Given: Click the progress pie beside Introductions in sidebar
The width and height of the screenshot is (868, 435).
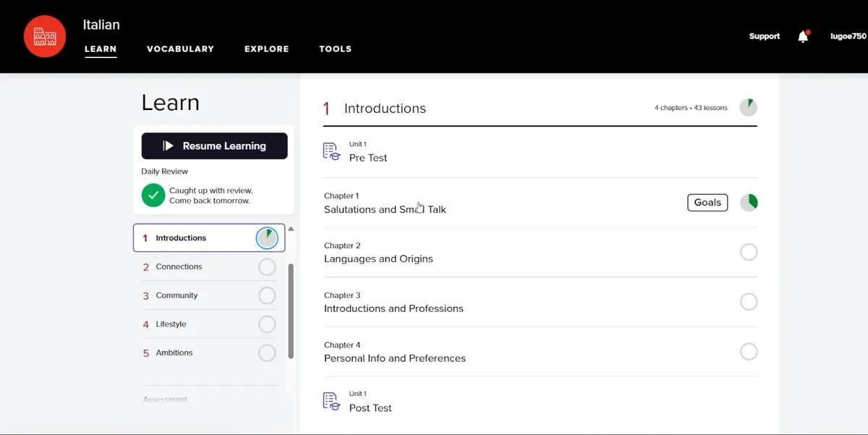Looking at the screenshot, I should coord(267,237).
